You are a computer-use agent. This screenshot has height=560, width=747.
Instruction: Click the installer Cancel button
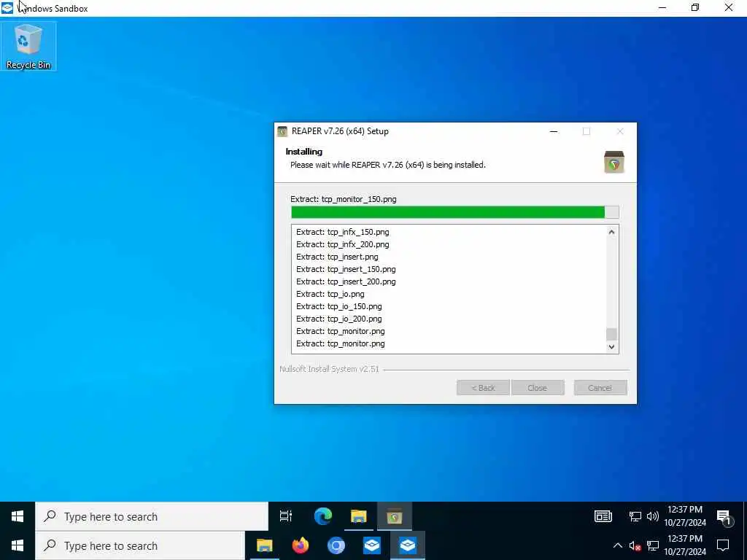click(x=600, y=388)
